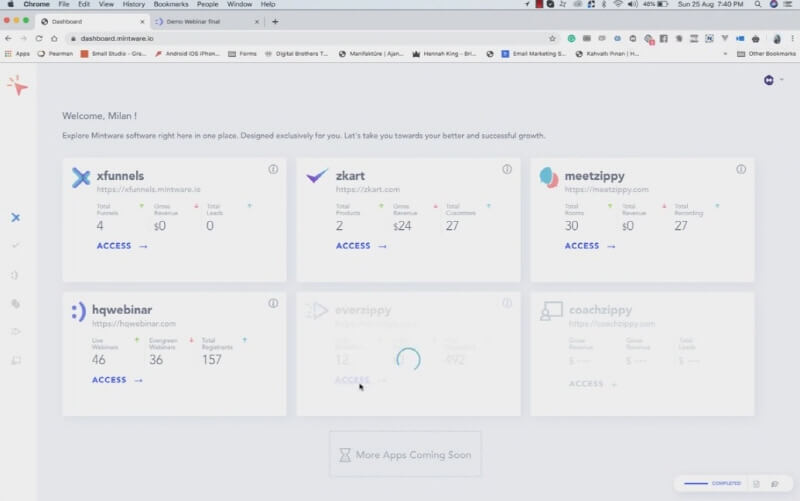Open xfunnels from the sidebar X icon
Image resolution: width=800 pixels, height=501 pixels.
click(16, 218)
